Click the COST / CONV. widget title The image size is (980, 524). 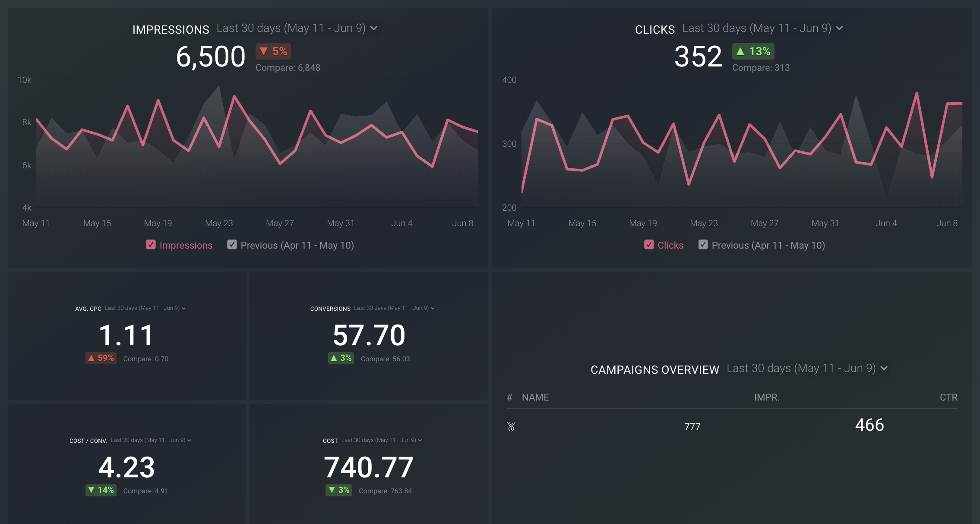88,441
